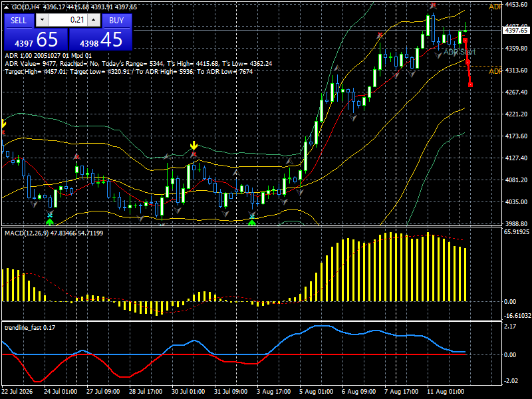Screen dimensions: 532x399
Task: Select the yellow down arrow signal near 30 Jul
Action: pyautogui.click(x=194, y=146)
